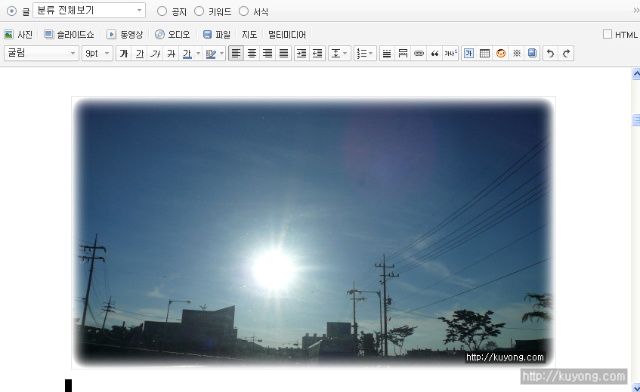Expand the highlight color dropdown arrow
Screen dimensions: 640x392
222,53
